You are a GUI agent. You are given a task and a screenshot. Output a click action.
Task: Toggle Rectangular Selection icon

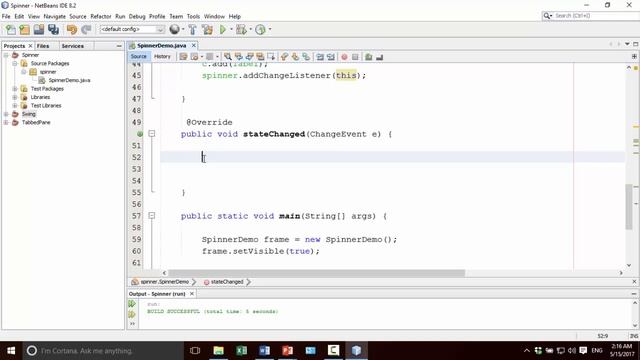point(271,57)
